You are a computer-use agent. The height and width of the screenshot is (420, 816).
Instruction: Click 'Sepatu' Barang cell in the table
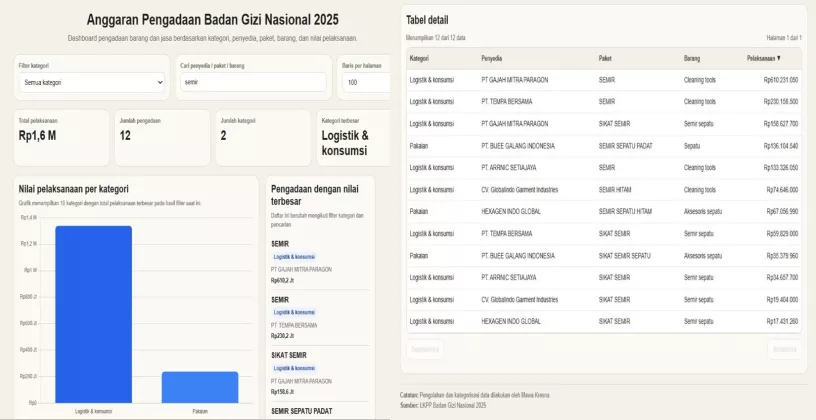tap(692, 146)
